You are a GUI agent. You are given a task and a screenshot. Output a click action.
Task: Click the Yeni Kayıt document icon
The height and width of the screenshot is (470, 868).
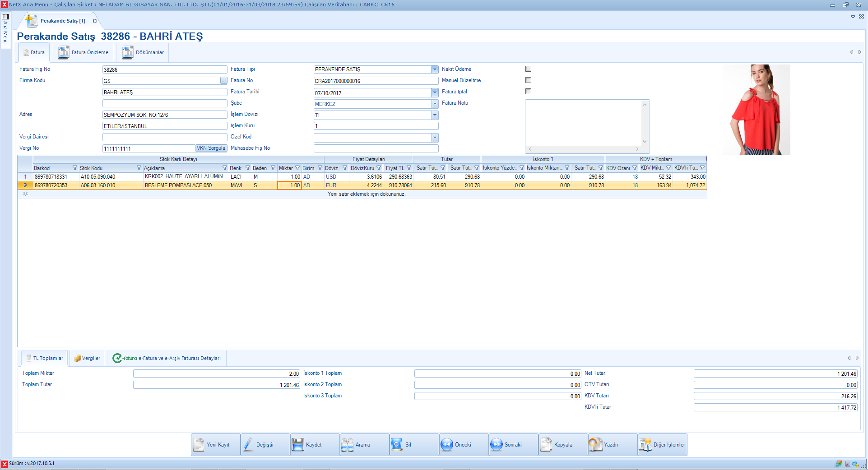tap(199, 445)
